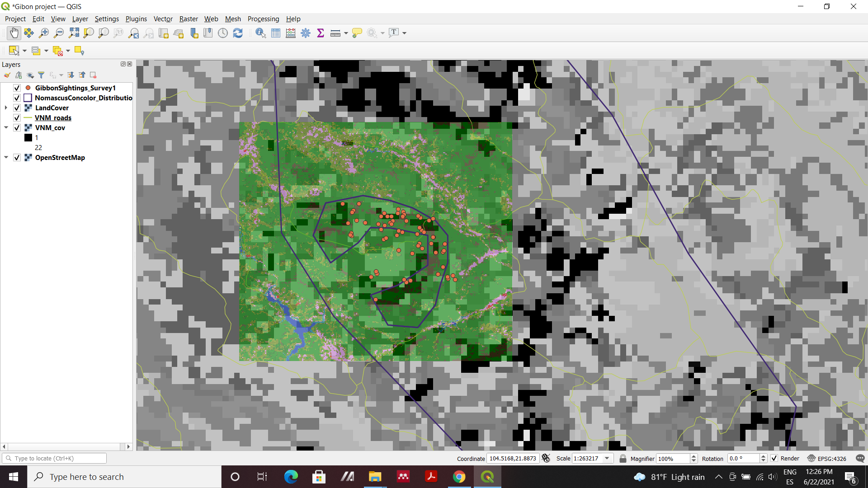Open the Raster menu

pyautogui.click(x=189, y=19)
